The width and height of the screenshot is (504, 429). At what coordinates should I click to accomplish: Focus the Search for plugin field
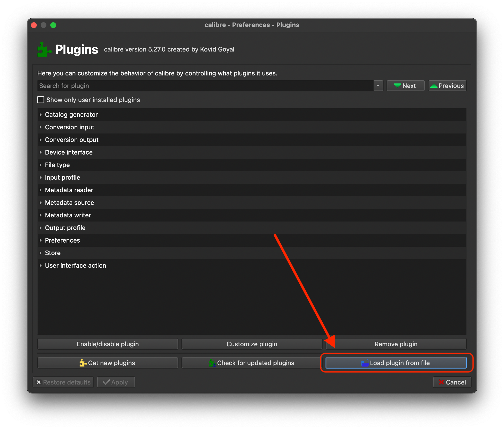(x=205, y=86)
